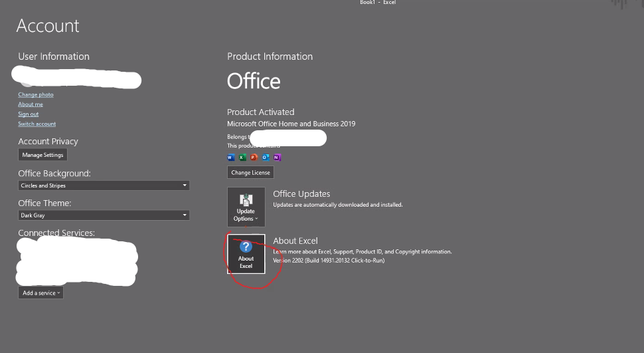Screen dimensions: 644x353
Task: Click the Excel app icon under product info
Action: (x=242, y=157)
